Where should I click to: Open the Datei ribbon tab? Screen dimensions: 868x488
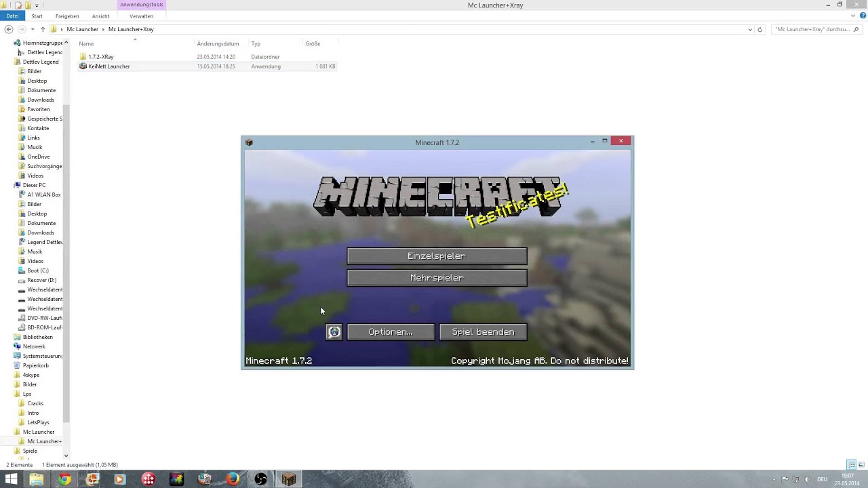click(x=12, y=16)
